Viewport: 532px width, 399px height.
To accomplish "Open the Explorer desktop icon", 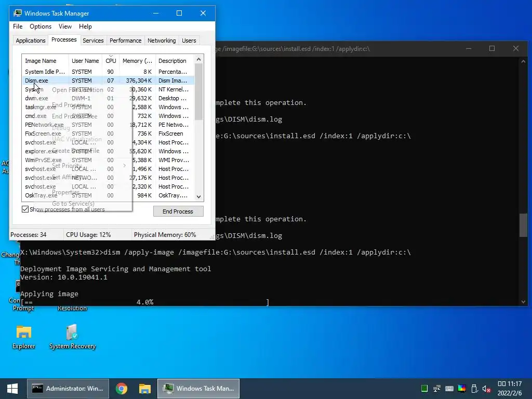I will coord(24,337).
